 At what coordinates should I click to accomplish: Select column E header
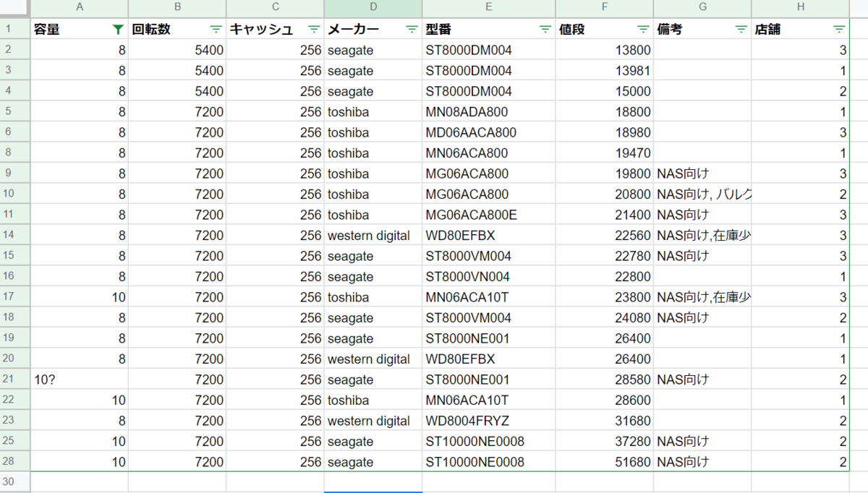click(x=489, y=9)
